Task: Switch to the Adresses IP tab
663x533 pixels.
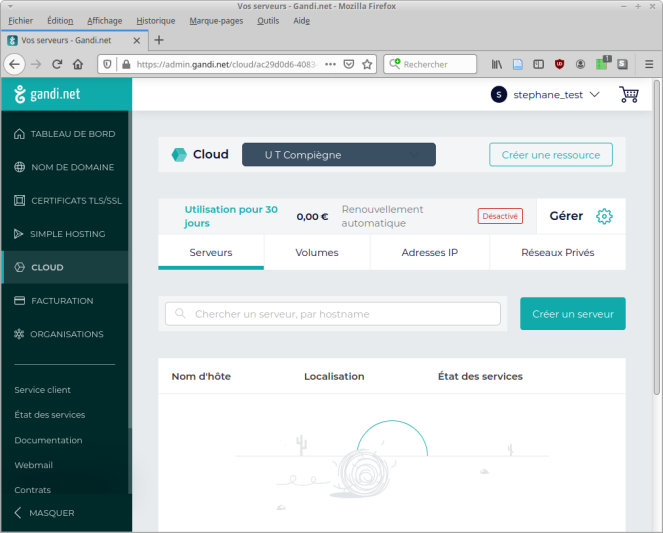Action: [x=430, y=252]
